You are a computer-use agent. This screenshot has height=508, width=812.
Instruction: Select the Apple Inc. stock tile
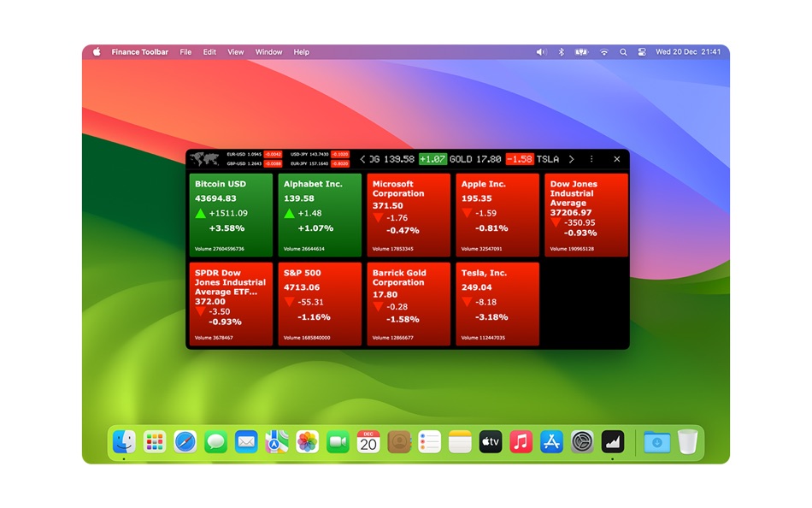click(497, 215)
